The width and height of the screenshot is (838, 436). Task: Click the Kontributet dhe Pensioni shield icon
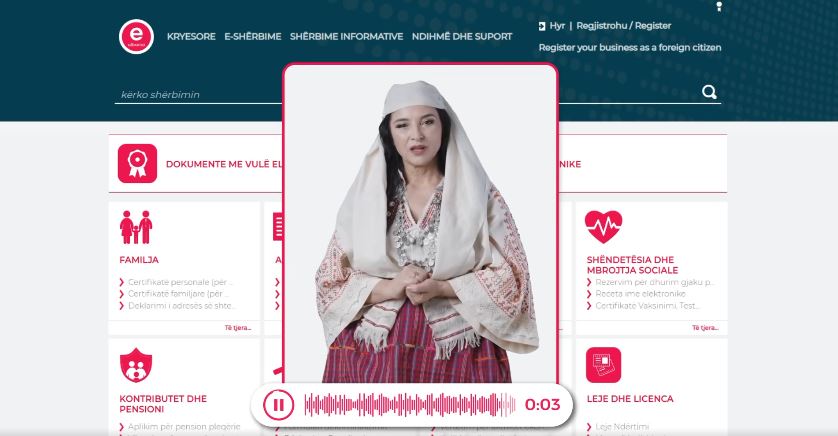coord(136,365)
